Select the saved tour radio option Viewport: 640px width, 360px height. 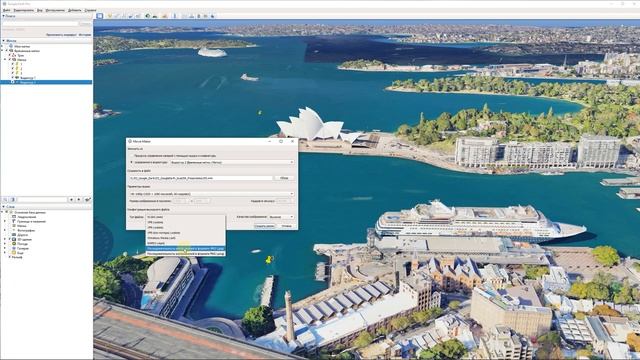pos(131,162)
